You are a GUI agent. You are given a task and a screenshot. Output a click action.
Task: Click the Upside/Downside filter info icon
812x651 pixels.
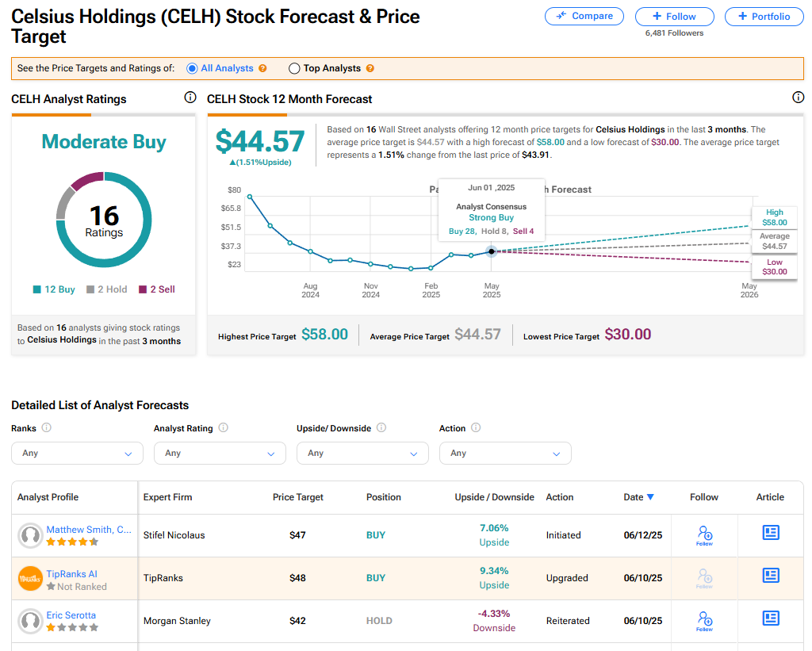click(381, 427)
